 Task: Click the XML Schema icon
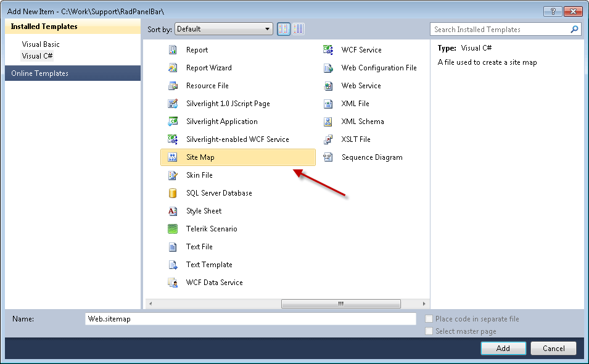(x=329, y=122)
